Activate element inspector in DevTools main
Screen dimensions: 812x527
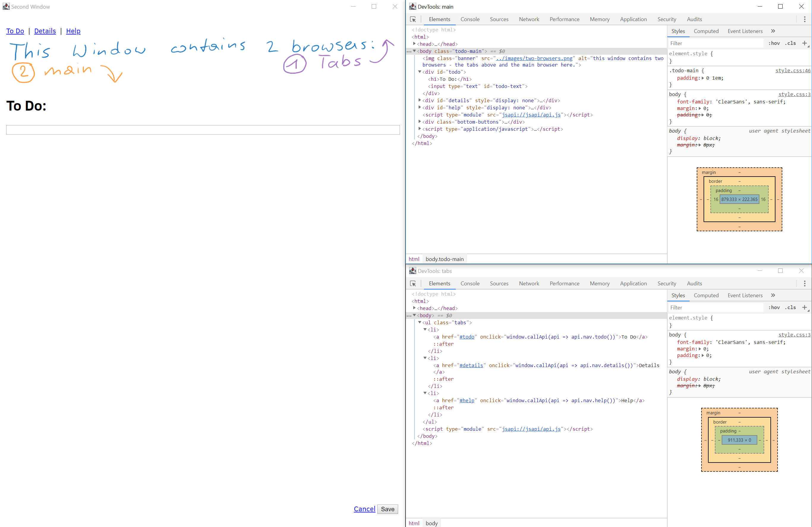tap(413, 19)
